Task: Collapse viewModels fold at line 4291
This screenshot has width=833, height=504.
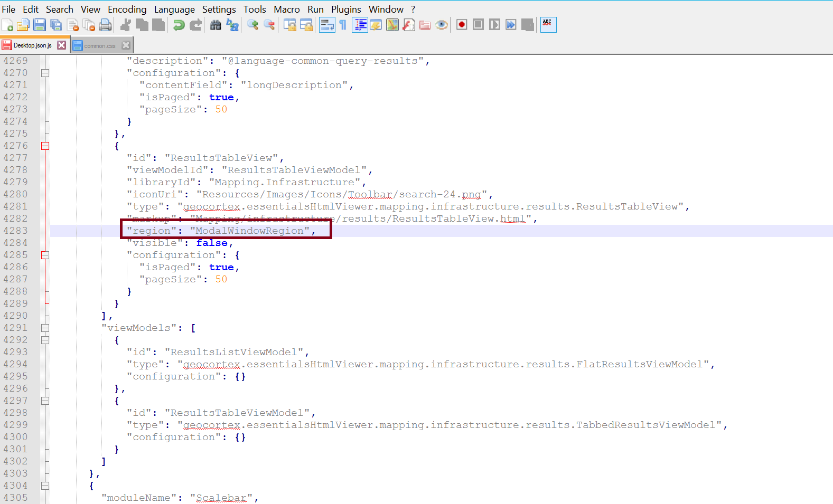Action: tap(45, 328)
